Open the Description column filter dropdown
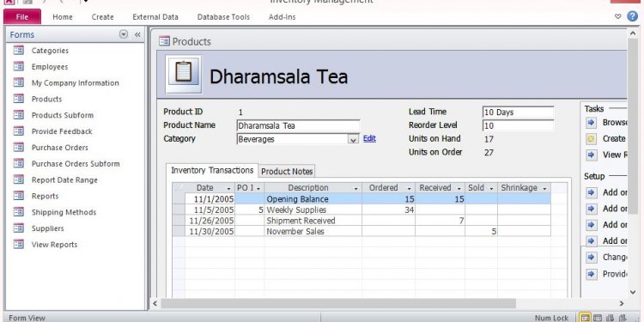Viewport: 644px width, 322px height. click(x=355, y=189)
